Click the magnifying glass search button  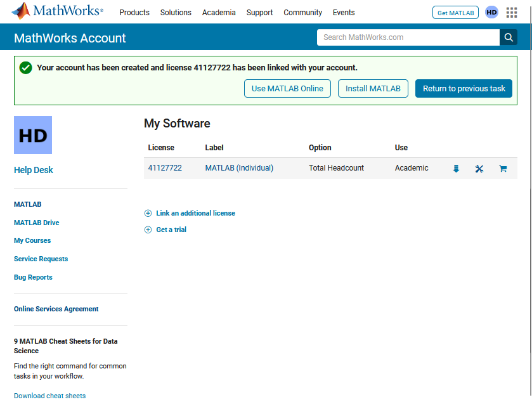[509, 37]
